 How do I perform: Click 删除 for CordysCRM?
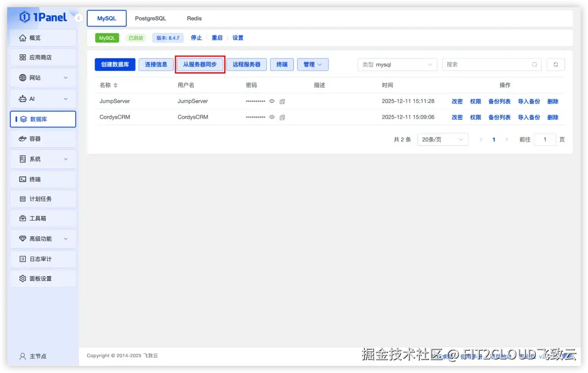click(553, 117)
